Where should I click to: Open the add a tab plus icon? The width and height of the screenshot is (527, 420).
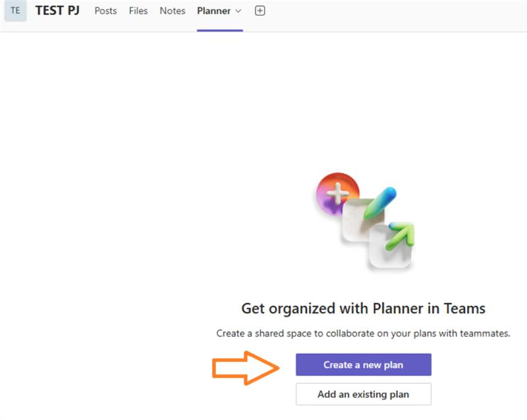[260, 11]
